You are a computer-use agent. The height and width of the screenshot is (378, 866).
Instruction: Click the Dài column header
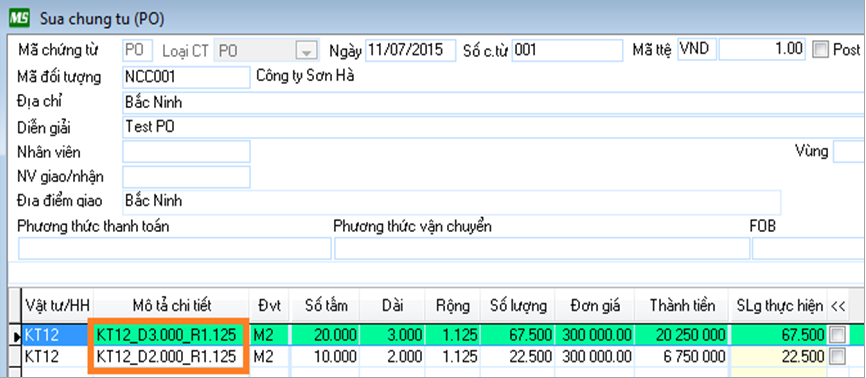click(x=393, y=306)
